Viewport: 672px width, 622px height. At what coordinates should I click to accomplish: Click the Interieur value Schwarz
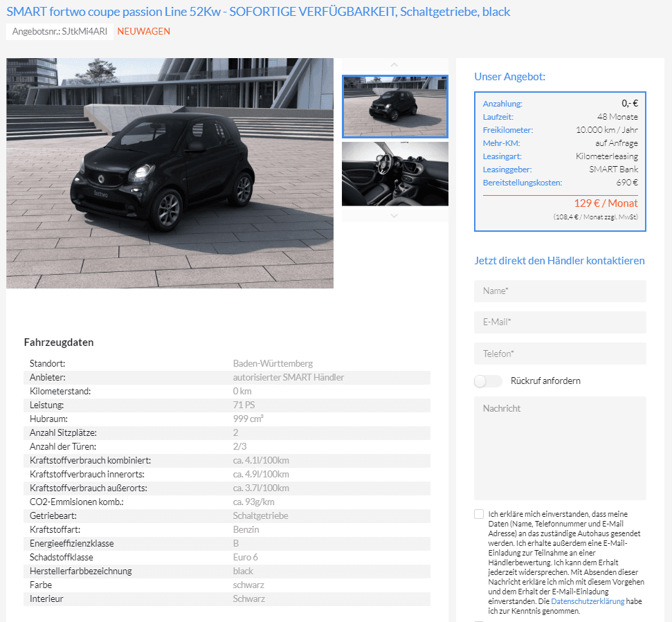tap(249, 599)
